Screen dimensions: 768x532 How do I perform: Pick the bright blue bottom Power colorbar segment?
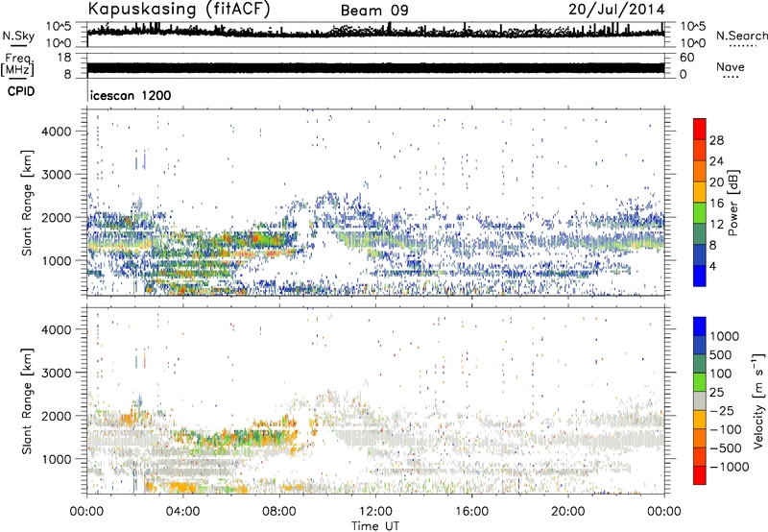700,276
